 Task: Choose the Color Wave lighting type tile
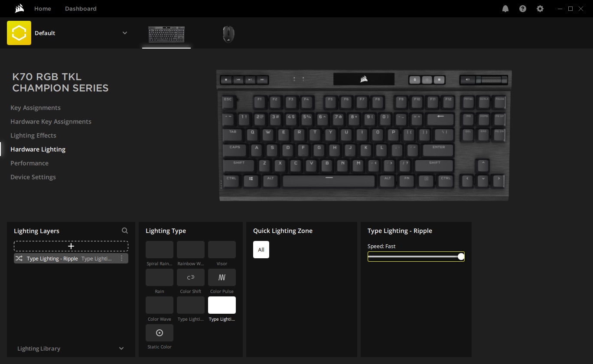(160, 305)
